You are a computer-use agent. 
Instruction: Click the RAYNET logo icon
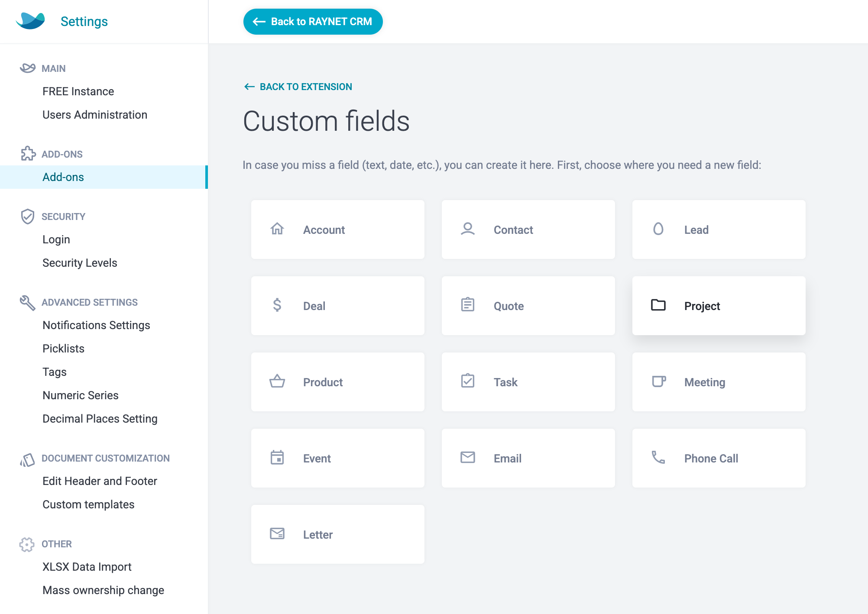pos(30,21)
